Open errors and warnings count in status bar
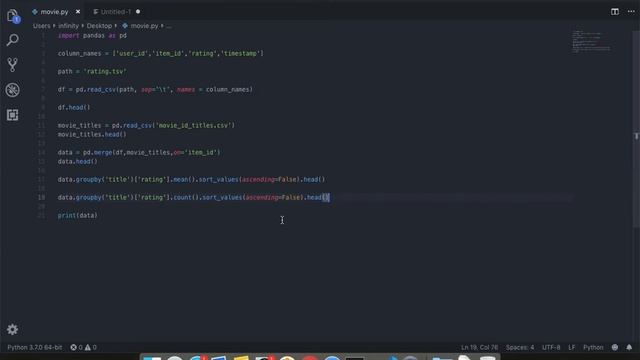This screenshot has width=640, height=360. coord(83,347)
